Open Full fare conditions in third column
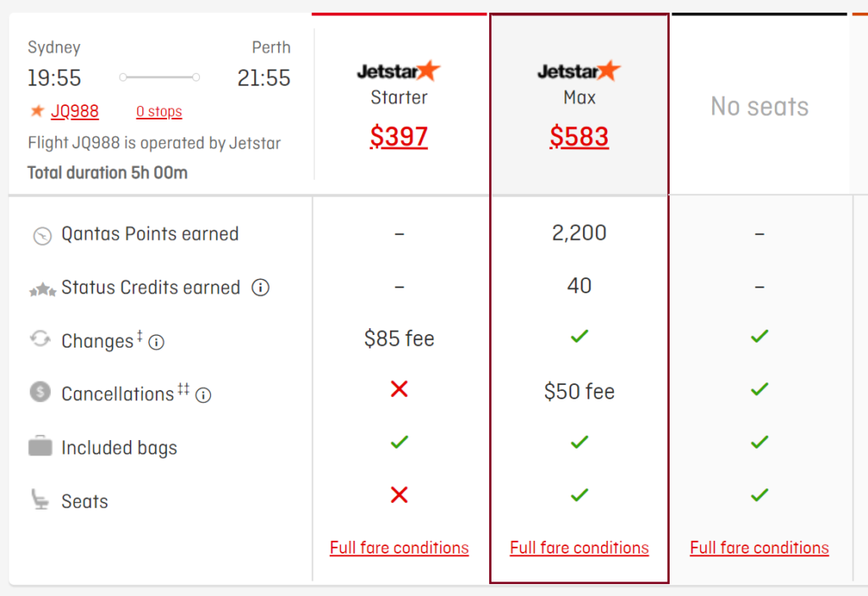Viewport: 868px width, 596px height. (x=759, y=548)
